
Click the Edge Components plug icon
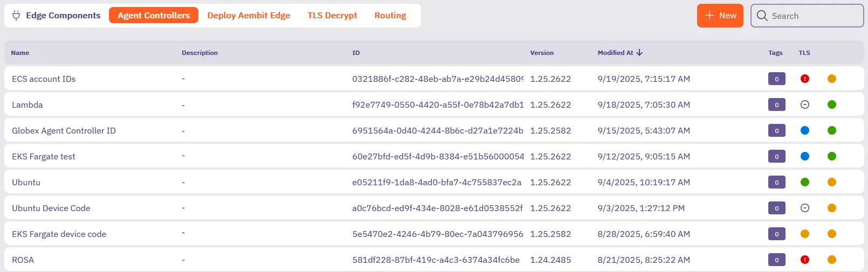tap(16, 16)
